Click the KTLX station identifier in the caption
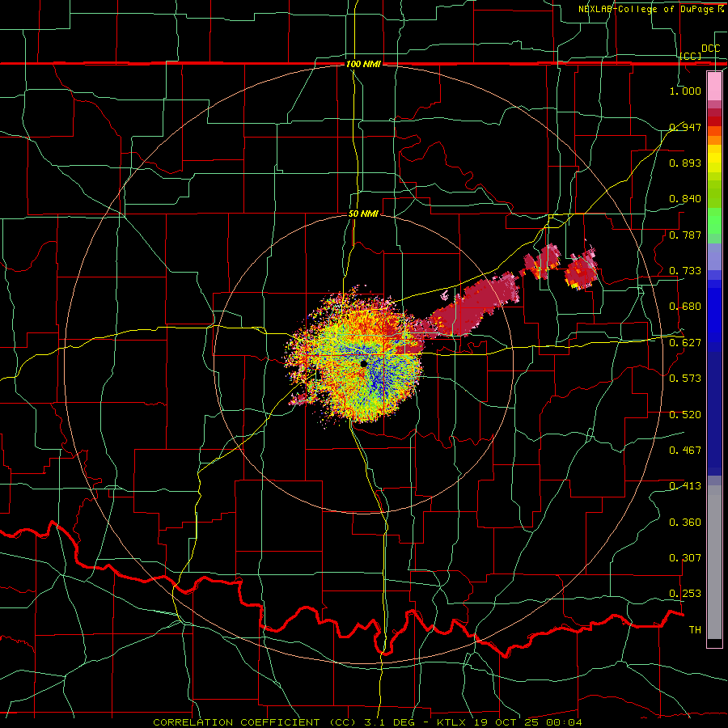 (452, 722)
